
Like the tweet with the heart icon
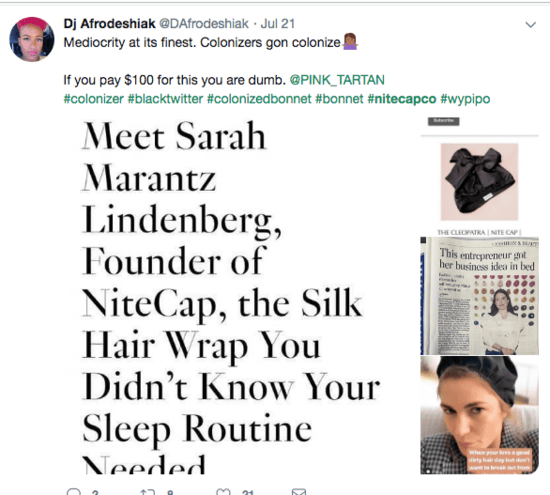pyautogui.click(x=223, y=492)
